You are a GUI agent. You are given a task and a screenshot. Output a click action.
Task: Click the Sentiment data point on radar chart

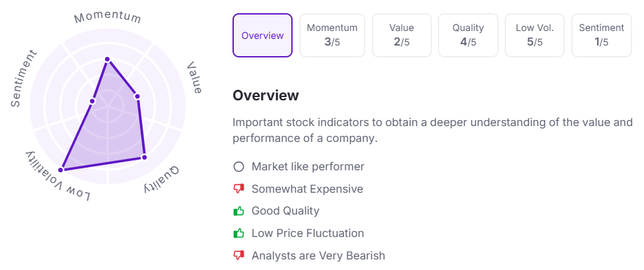93,101
